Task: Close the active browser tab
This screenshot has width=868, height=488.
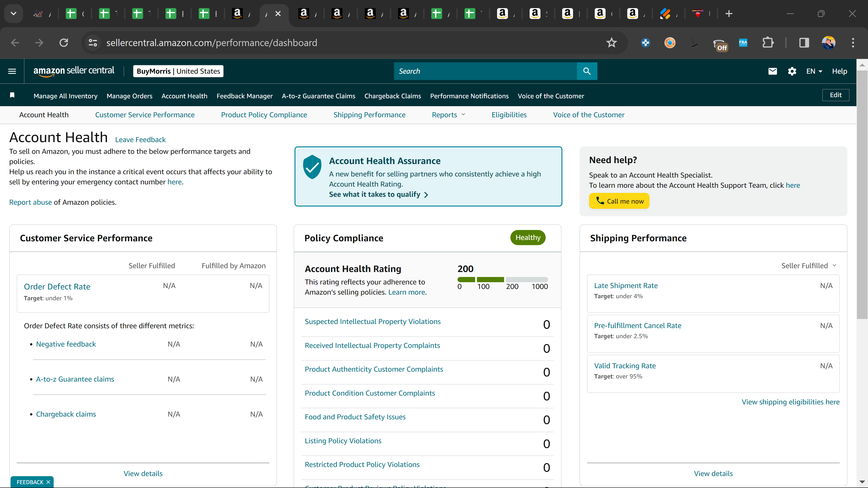Action: coord(278,14)
